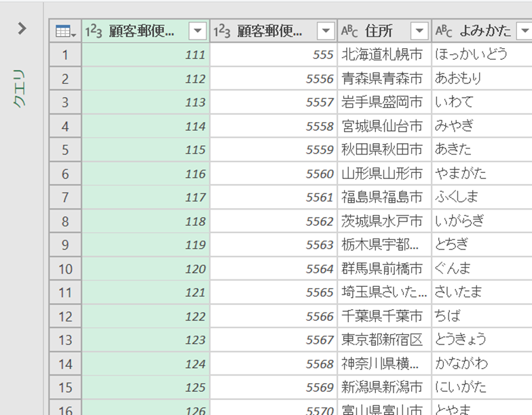
Task: Click the ABC data type icon for 住所
Action: [349, 31]
